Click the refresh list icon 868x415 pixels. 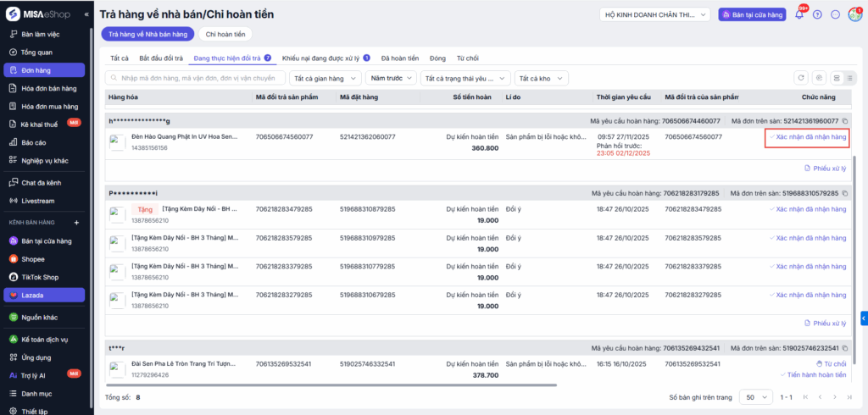click(800, 78)
